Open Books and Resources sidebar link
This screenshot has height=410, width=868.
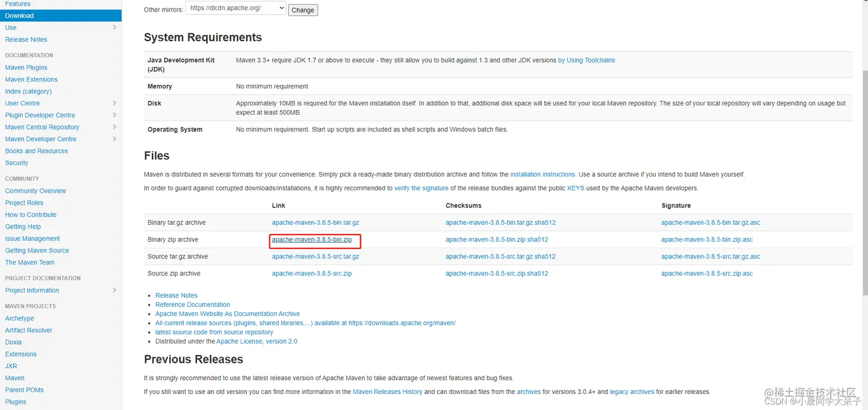[x=36, y=151]
